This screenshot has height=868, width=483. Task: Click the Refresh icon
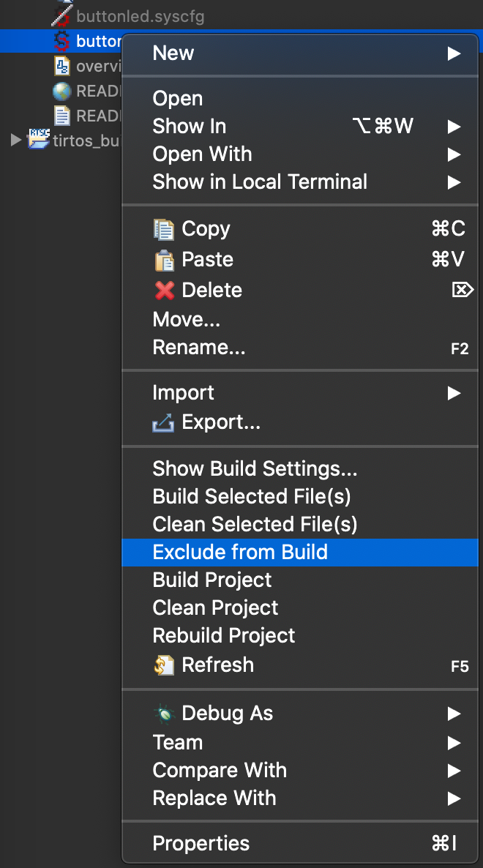pos(164,665)
